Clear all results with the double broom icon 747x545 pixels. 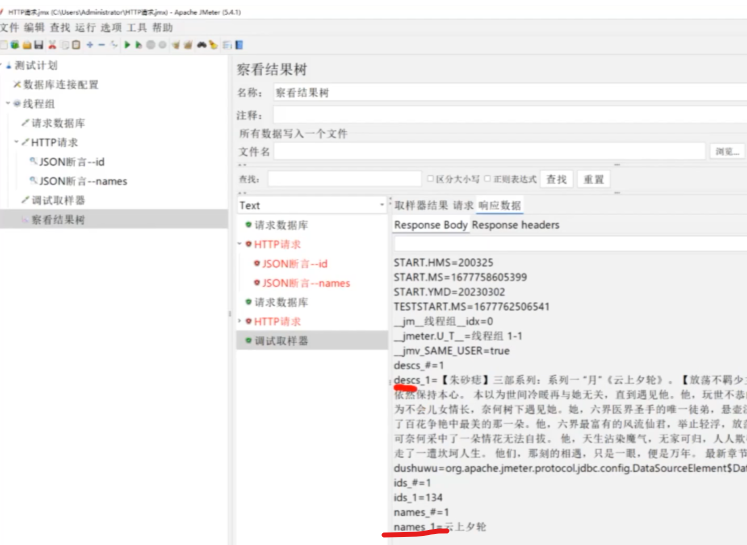[188, 45]
